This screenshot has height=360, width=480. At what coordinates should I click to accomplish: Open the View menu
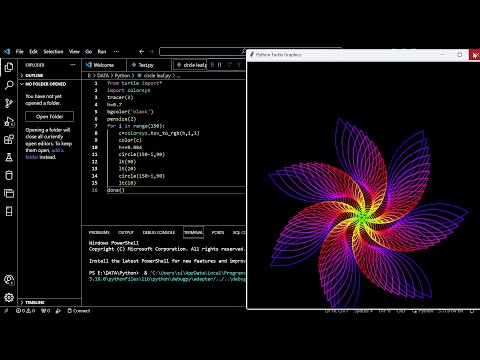tap(74, 51)
